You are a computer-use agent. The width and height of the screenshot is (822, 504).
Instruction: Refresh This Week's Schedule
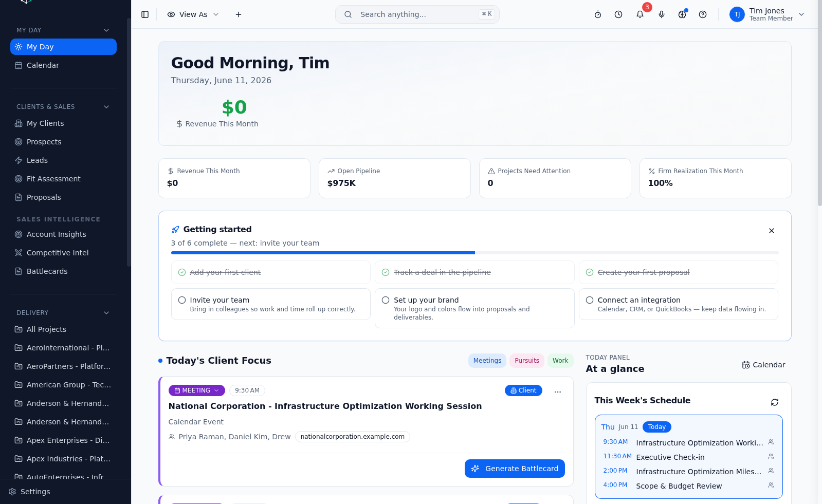(x=775, y=402)
